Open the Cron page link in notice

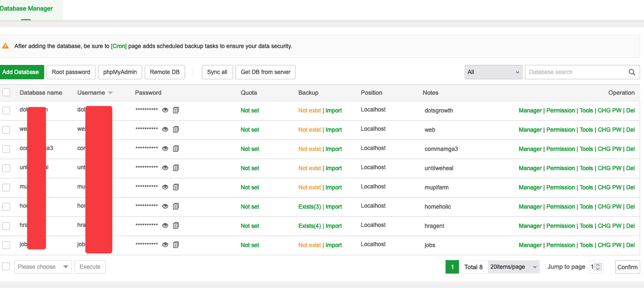[119, 46]
